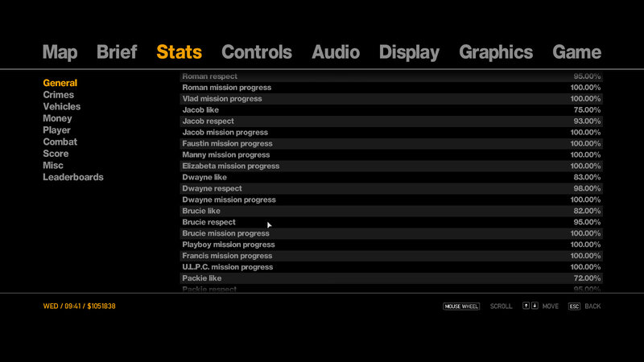Switch to the Brief tab

click(117, 52)
